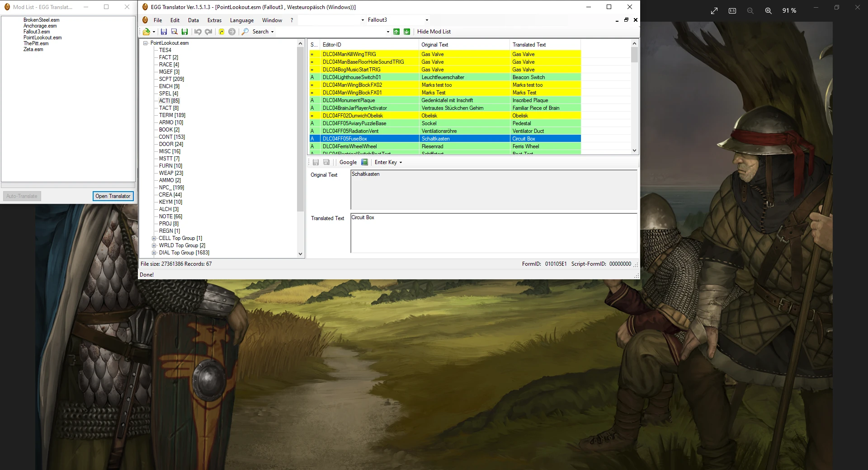Open the Extras menu
This screenshot has width=868, height=470.
(214, 20)
